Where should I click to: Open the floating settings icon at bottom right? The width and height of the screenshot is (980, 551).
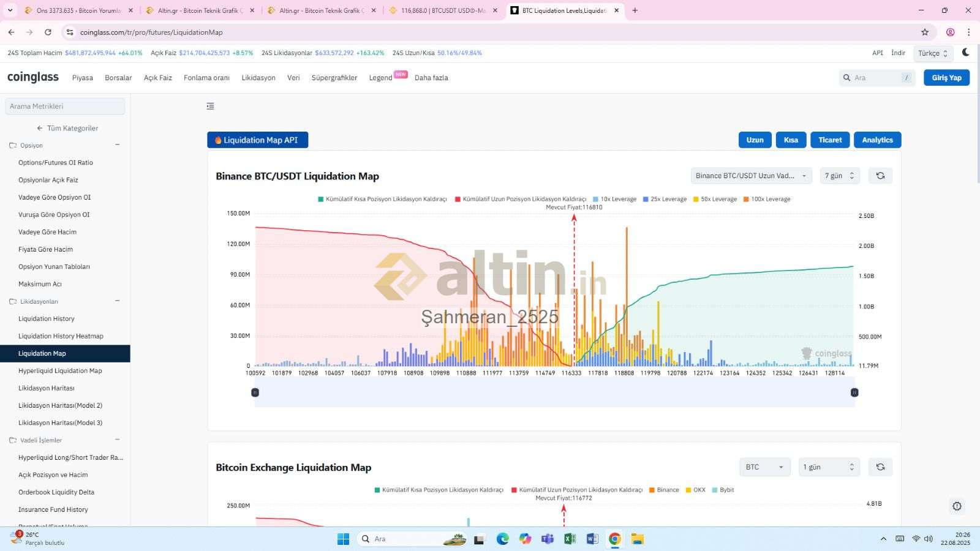(x=957, y=506)
